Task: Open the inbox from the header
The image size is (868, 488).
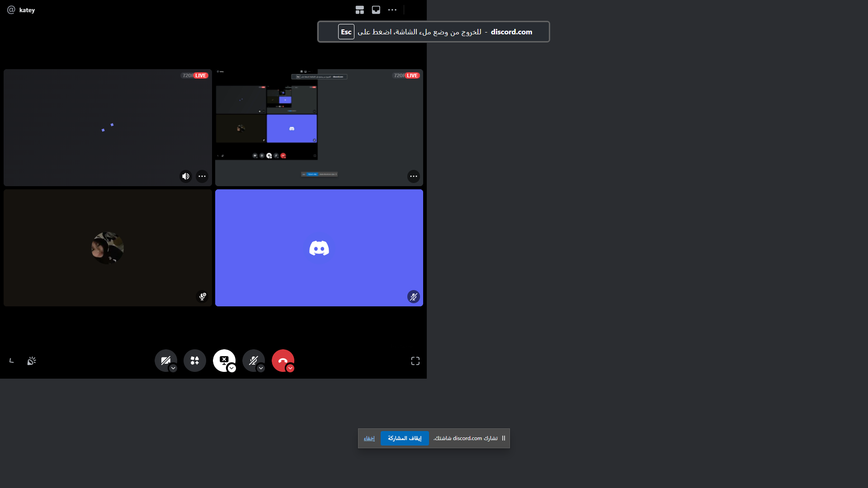Action: (x=376, y=10)
